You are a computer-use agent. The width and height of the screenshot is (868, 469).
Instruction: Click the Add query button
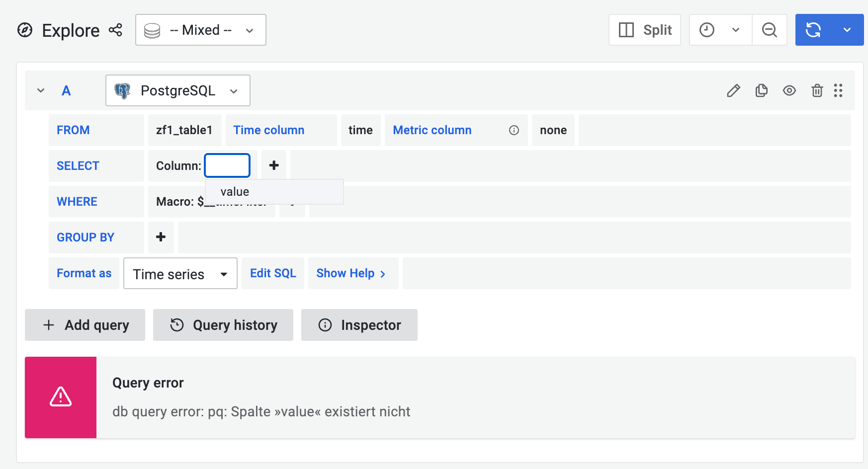point(85,325)
